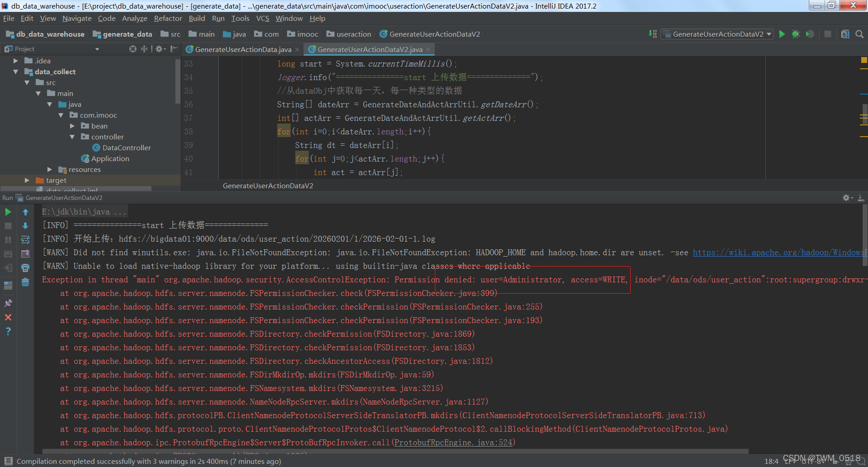This screenshot has height=467, width=868.
Task: Open Project panel settings gear
Action: click(x=160, y=49)
